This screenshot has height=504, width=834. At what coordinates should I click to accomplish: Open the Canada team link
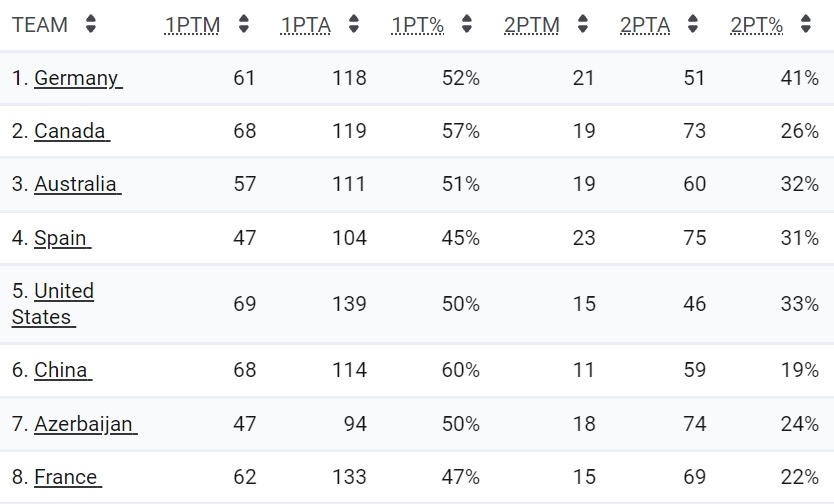tap(72, 131)
